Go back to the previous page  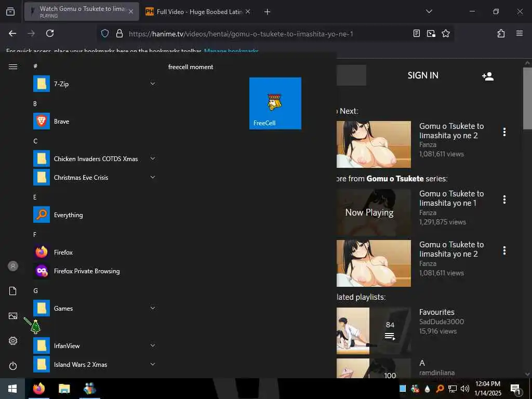tap(12, 33)
